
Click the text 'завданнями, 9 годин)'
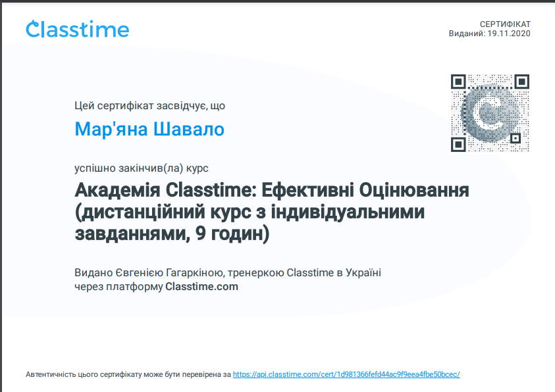click(172, 233)
